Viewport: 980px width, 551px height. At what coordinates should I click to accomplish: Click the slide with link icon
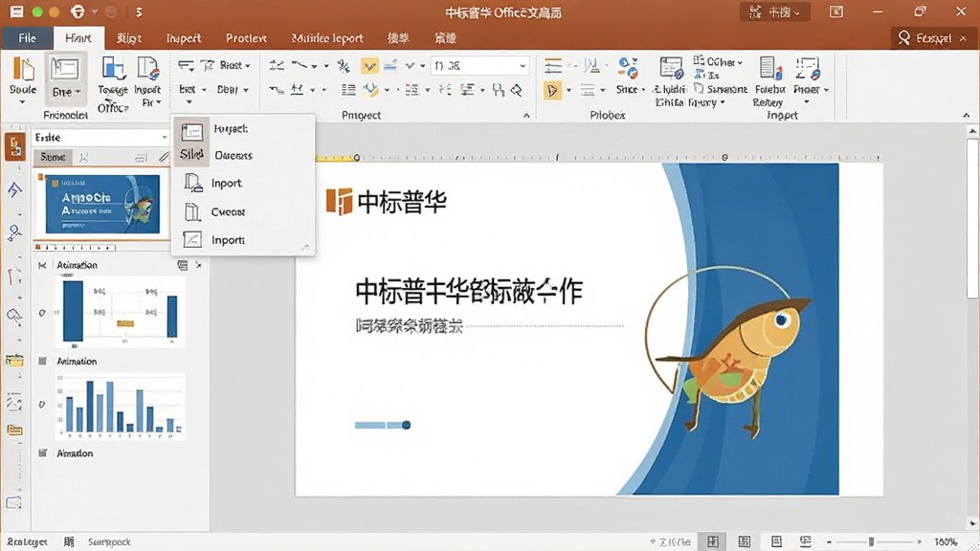pyautogui.click(x=671, y=68)
